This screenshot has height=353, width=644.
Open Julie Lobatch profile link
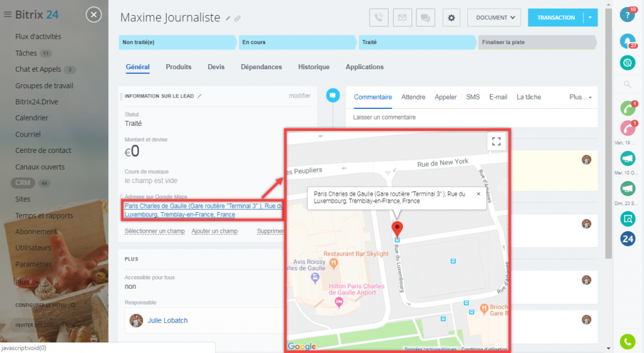(x=167, y=320)
